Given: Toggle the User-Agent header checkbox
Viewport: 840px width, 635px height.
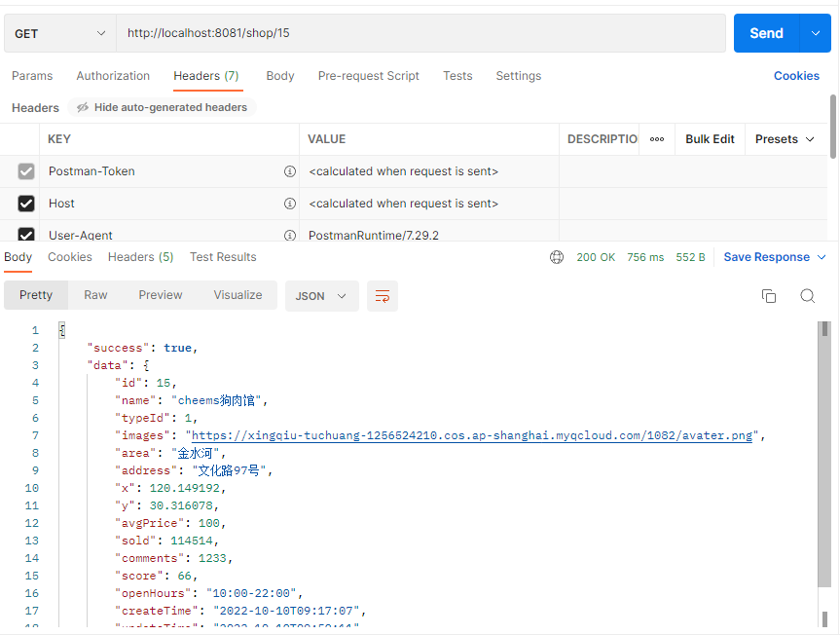Looking at the screenshot, I should [27, 235].
